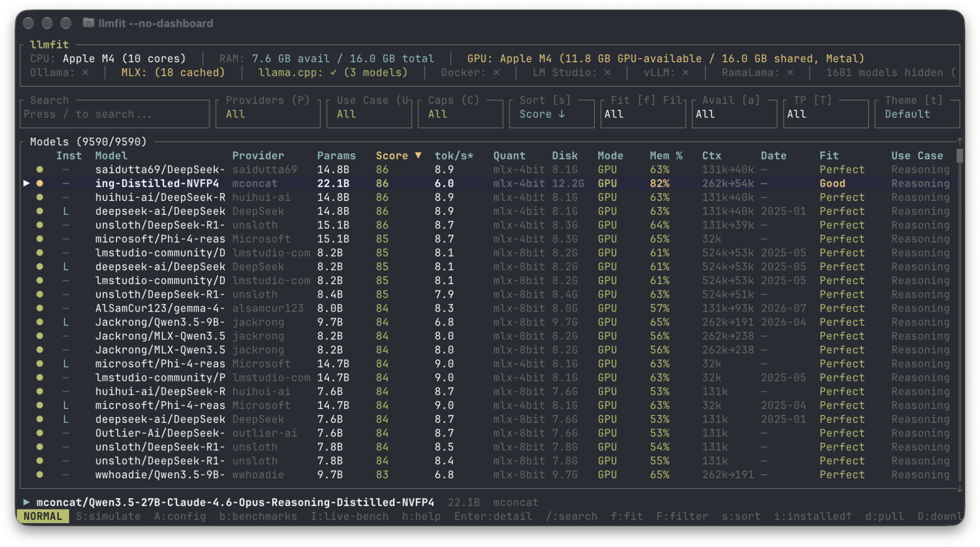Open the Providers (P) filter
The height and width of the screenshot is (547, 980).
pyautogui.click(x=268, y=114)
